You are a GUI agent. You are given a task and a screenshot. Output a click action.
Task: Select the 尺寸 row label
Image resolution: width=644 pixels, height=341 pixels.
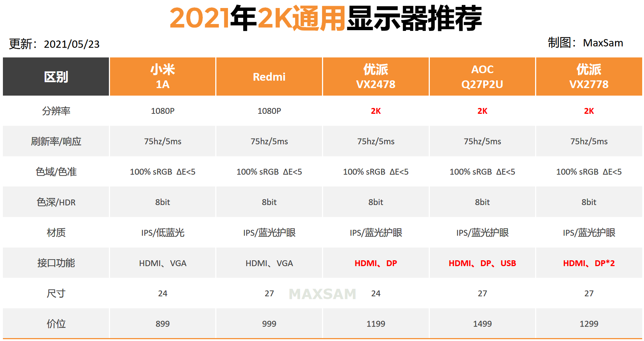[56, 293]
